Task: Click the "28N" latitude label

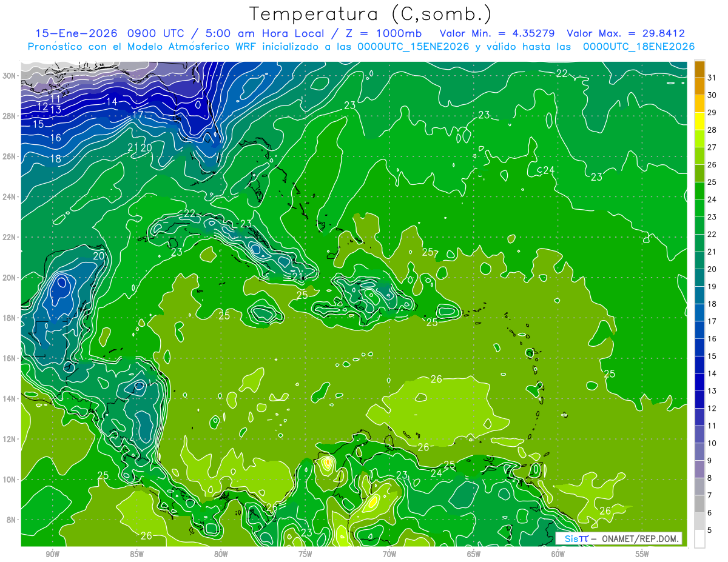Action: point(10,116)
